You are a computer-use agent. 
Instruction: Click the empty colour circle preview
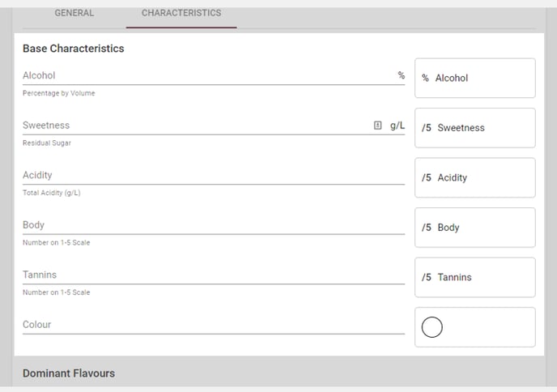point(432,327)
